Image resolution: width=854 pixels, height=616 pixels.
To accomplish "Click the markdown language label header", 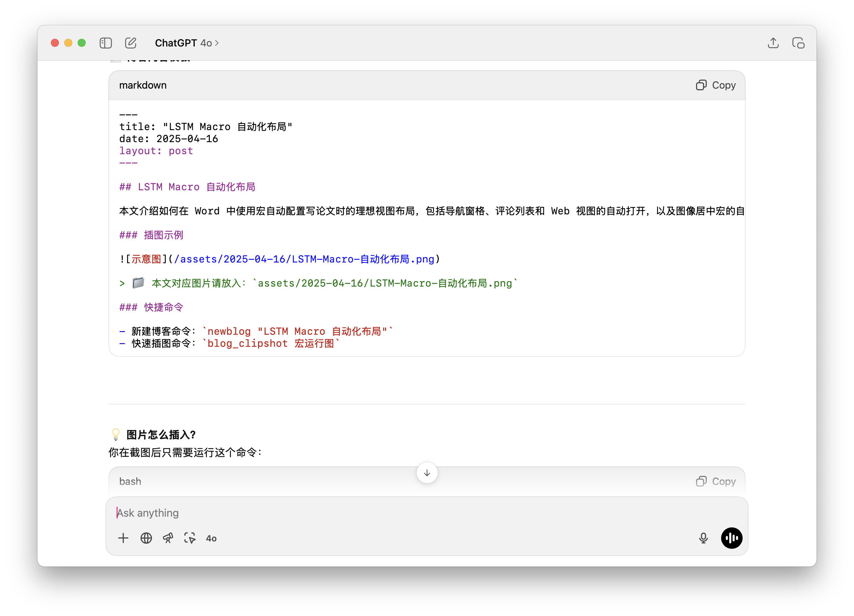I will 143,85.
